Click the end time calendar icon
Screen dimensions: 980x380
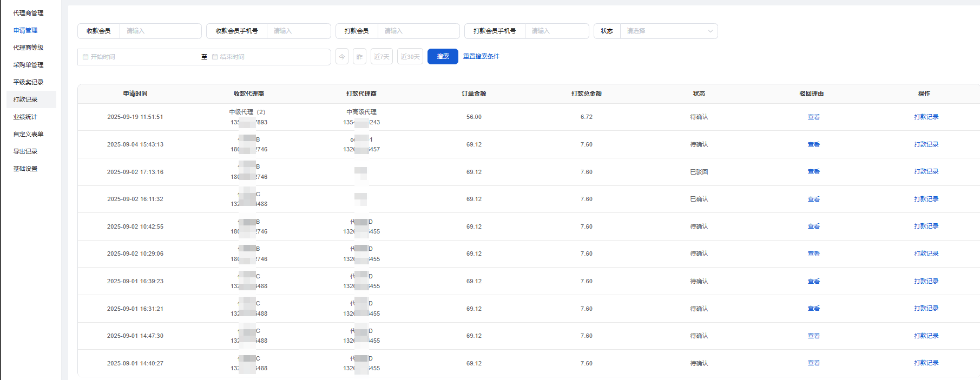point(215,57)
